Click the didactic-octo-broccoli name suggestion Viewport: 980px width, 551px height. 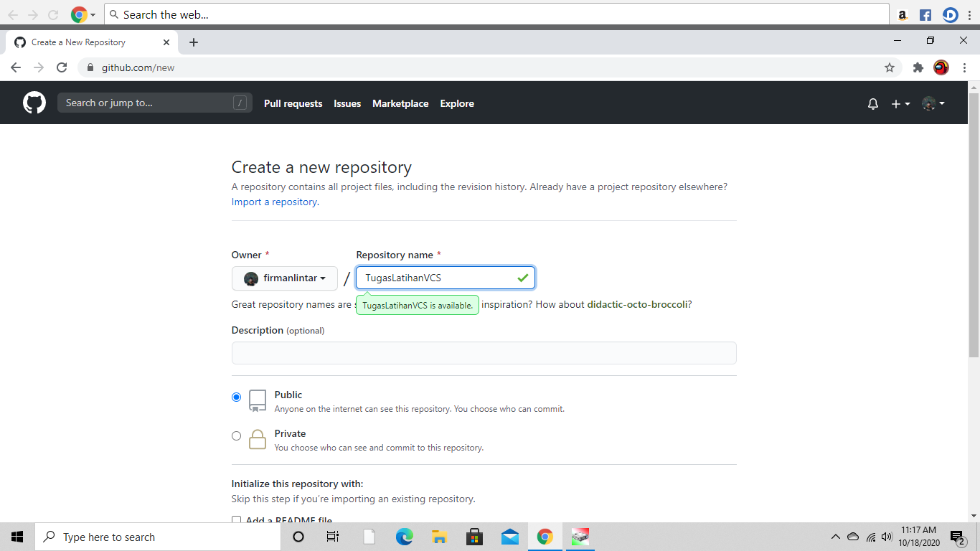click(x=638, y=304)
